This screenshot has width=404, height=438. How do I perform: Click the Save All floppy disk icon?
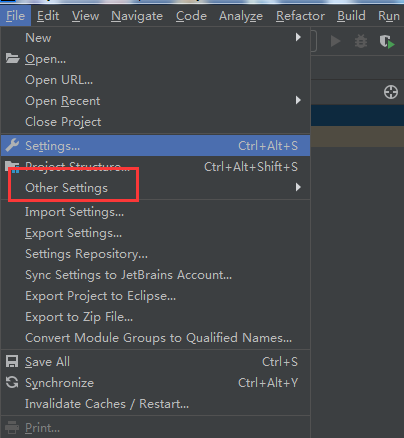[12, 362]
